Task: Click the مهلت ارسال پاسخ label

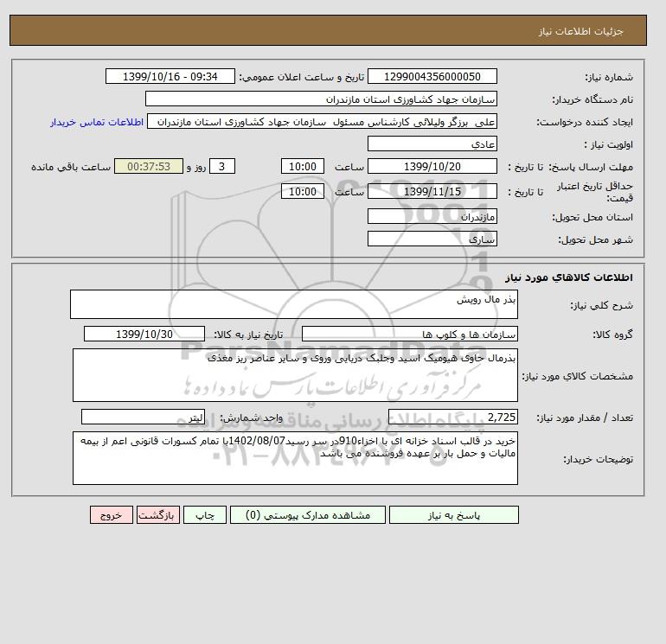Action: (x=592, y=167)
